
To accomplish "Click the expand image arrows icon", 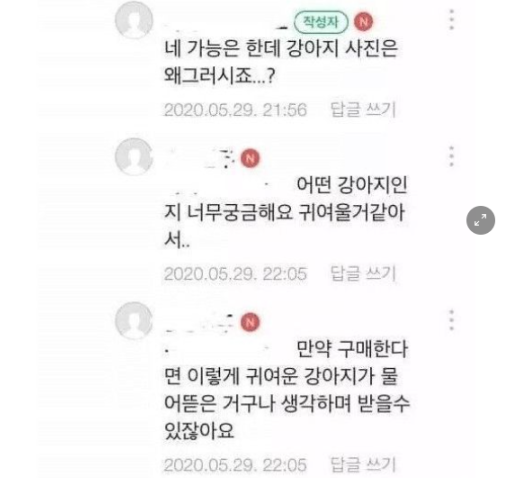I will point(480,220).
